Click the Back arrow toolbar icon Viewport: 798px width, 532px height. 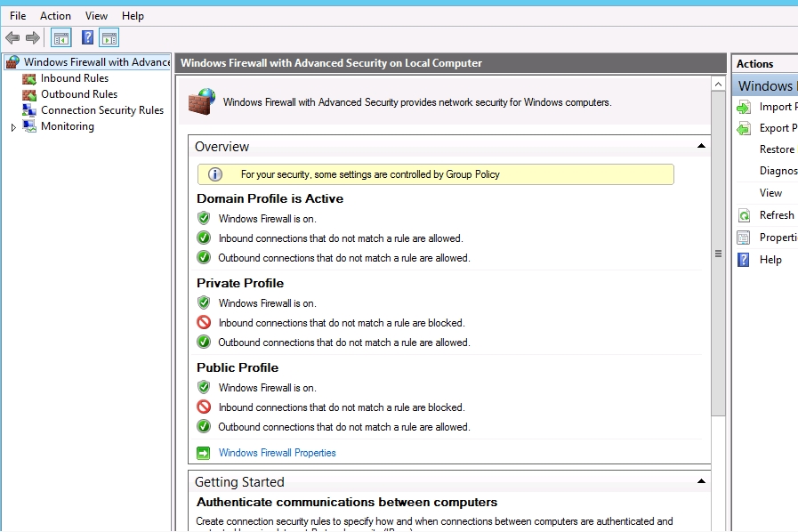pos(12,37)
